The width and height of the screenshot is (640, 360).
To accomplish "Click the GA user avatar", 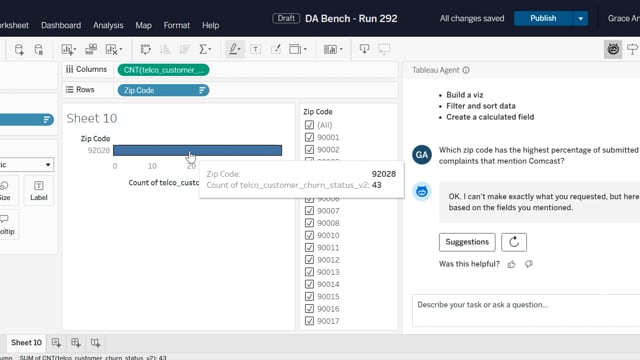I will [422, 155].
